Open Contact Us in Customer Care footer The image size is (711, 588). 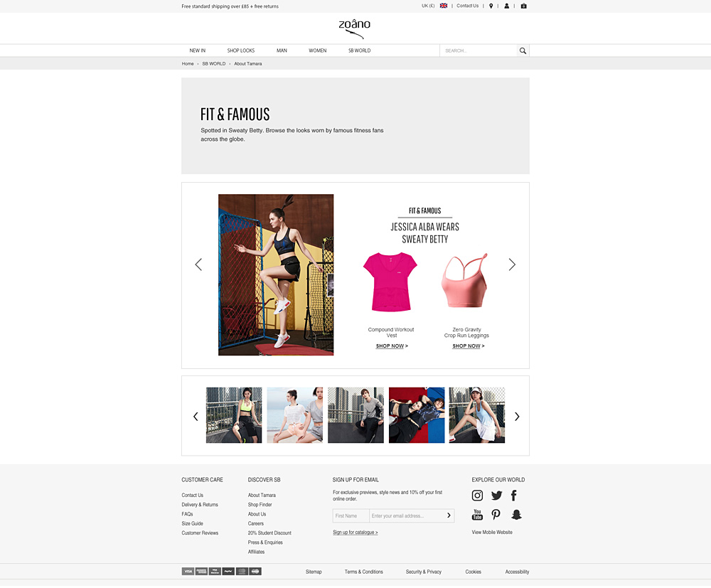(x=192, y=495)
